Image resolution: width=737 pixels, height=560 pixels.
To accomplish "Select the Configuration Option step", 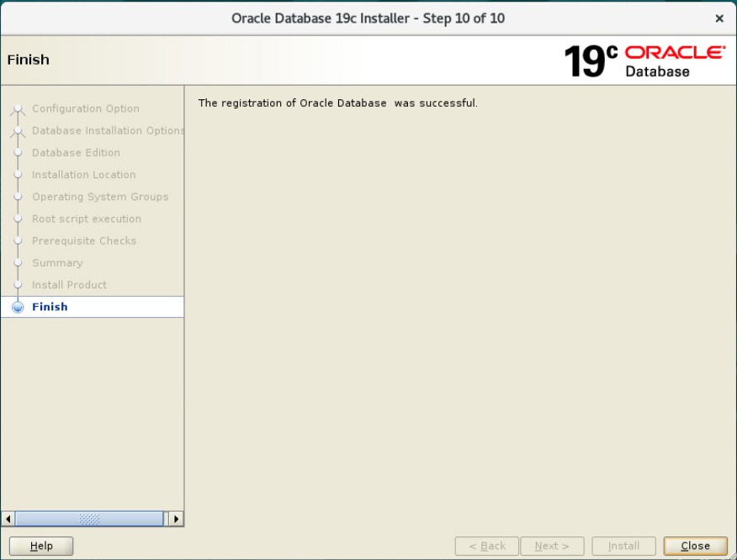I will point(86,108).
